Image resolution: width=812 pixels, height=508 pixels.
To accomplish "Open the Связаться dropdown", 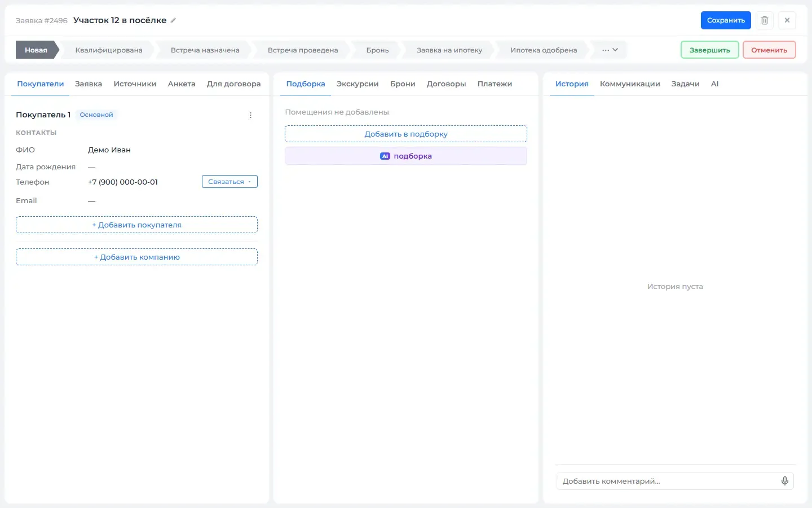I will click(x=230, y=182).
